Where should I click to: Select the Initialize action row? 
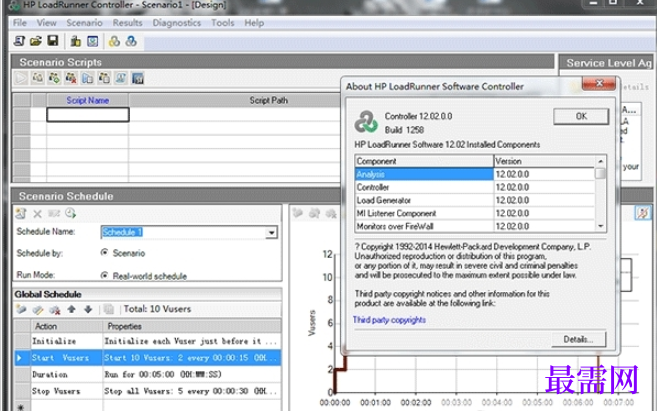tap(148, 341)
